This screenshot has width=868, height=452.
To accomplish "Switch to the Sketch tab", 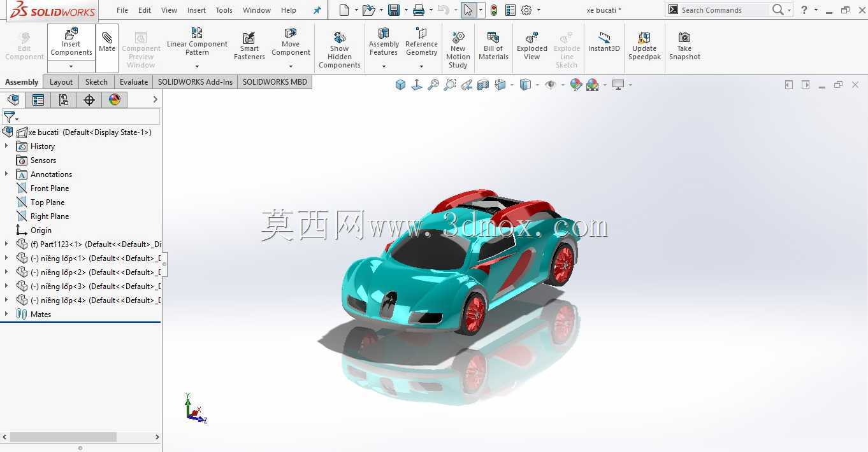I will click(x=96, y=82).
